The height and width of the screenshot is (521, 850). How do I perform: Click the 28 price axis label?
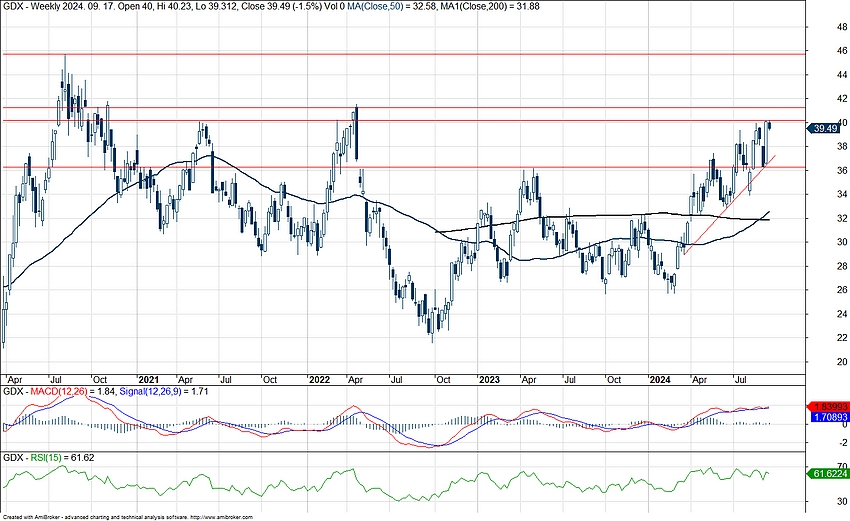pos(842,266)
